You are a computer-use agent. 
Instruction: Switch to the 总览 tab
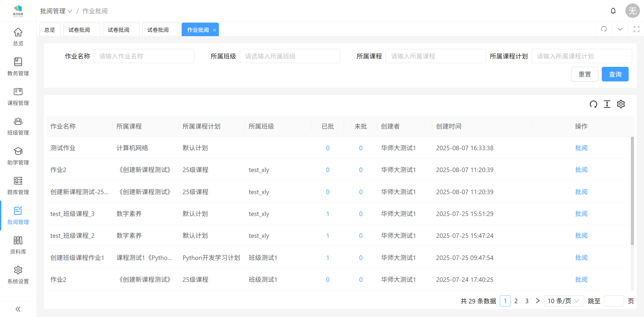pos(50,30)
